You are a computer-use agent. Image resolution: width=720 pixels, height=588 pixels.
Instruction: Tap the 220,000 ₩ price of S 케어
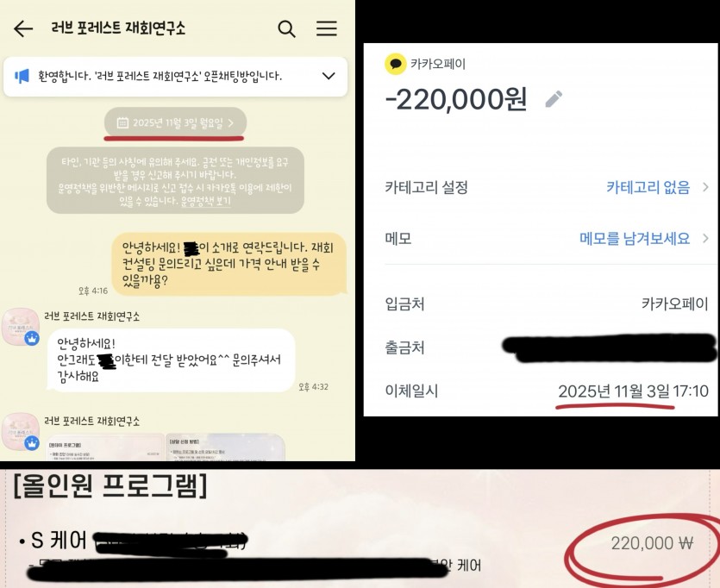652,543
